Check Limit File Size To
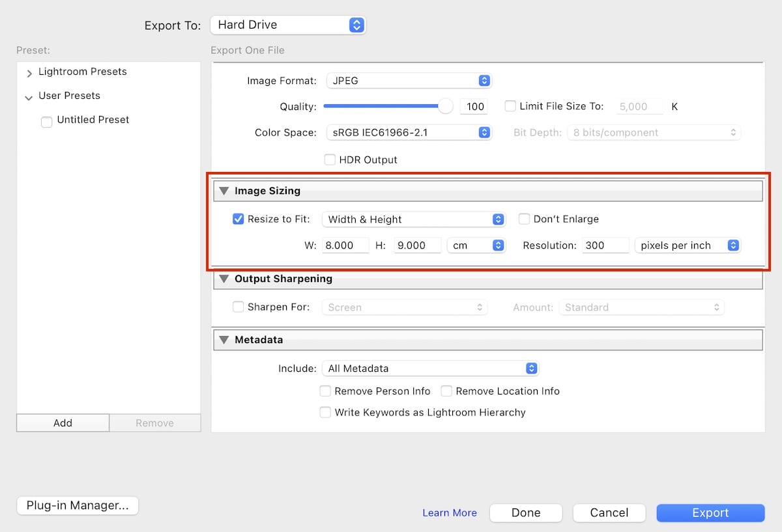This screenshot has width=782, height=532. click(x=510, y=106)
